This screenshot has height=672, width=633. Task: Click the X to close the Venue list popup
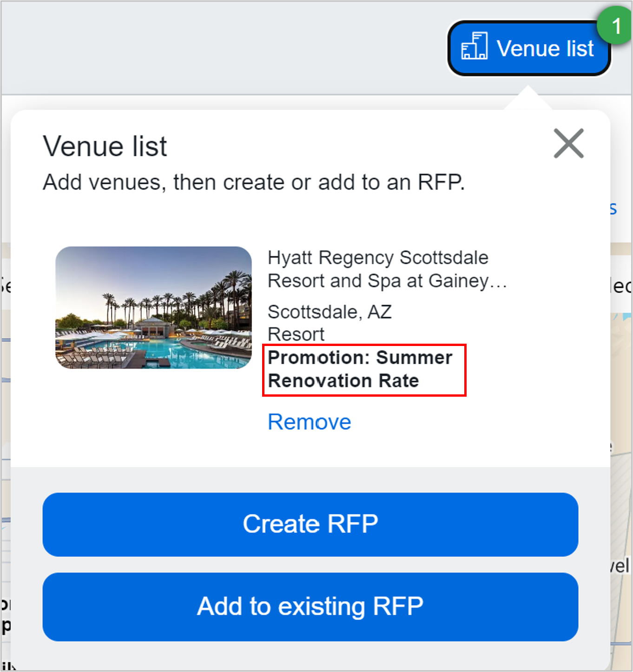pos(568,144)
